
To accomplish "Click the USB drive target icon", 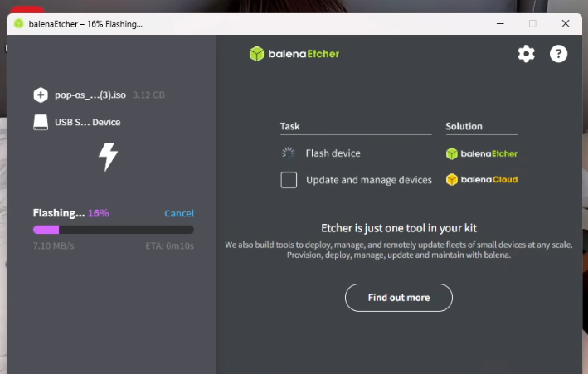I will pos(41,122).
